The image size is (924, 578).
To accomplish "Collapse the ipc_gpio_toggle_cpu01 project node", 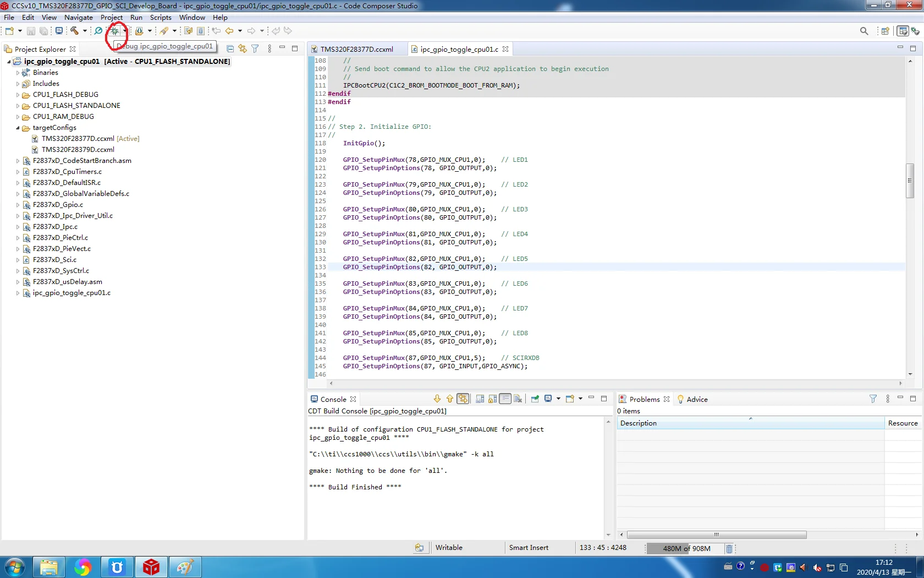I will pos(9,62).
